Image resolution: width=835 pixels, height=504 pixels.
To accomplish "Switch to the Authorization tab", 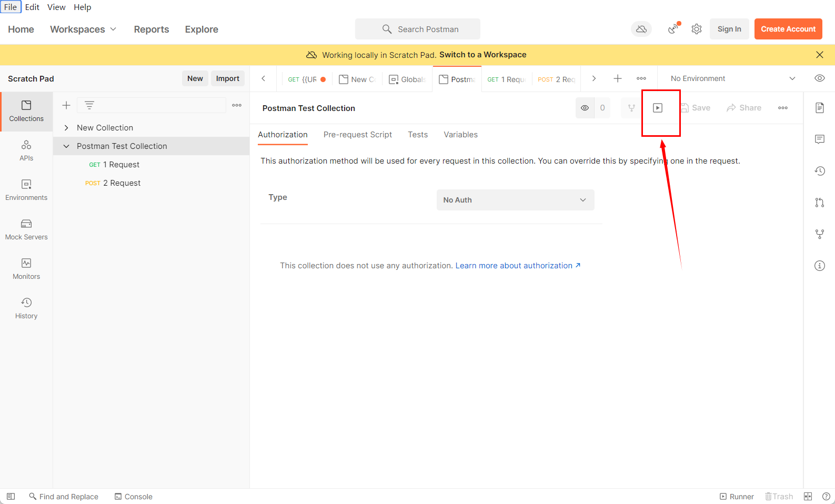I will (283, 135).
